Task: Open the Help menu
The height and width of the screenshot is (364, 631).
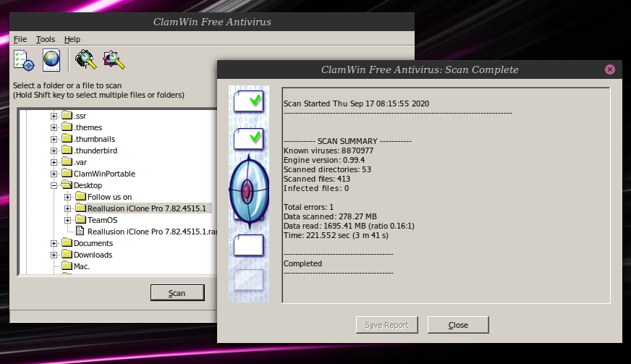Action: tap(72, 39)
